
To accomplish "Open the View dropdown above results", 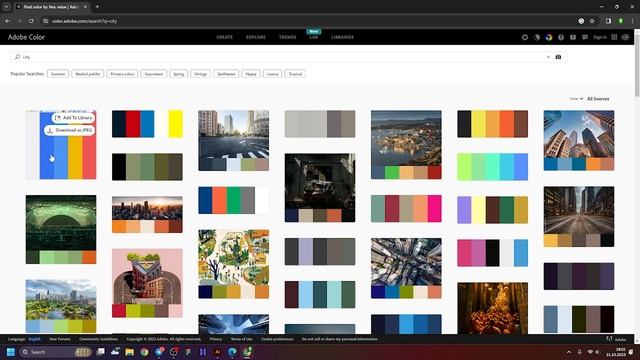I will coord(576,99).
